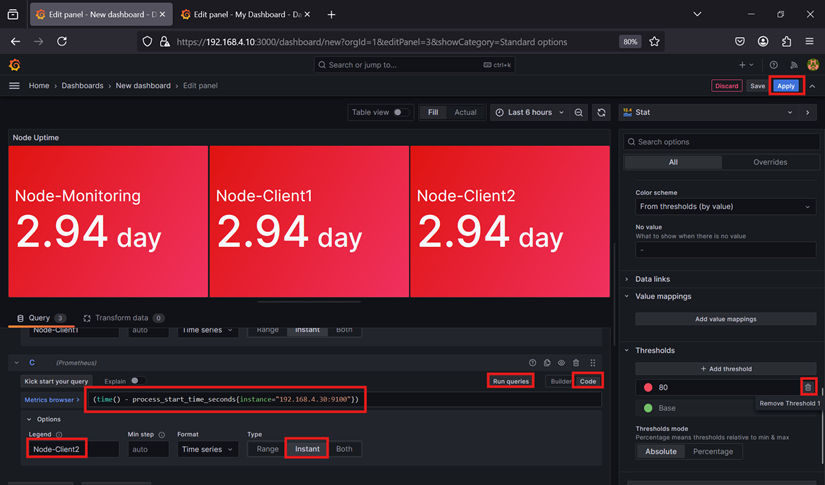
Task: Go to Home in the breadcrumb
Action: [x=39, y=86]
